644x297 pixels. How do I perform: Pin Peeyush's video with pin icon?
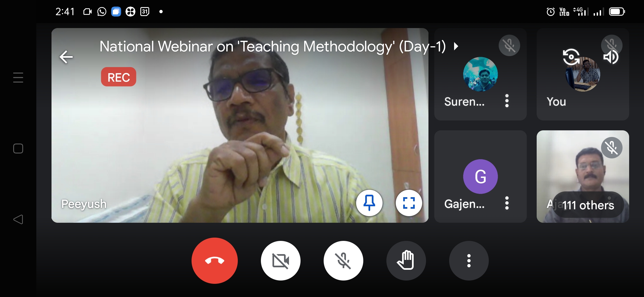point(369,203)
